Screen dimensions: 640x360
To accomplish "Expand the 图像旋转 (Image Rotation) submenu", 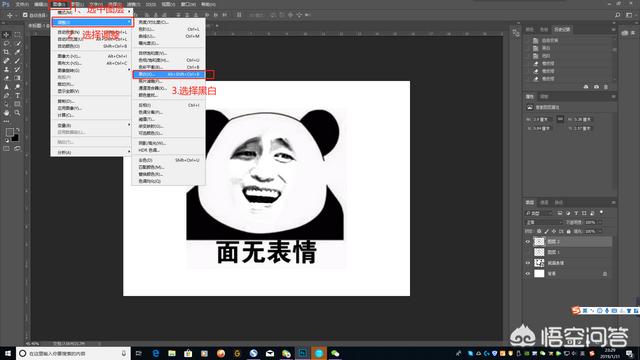I will point(129,70).
